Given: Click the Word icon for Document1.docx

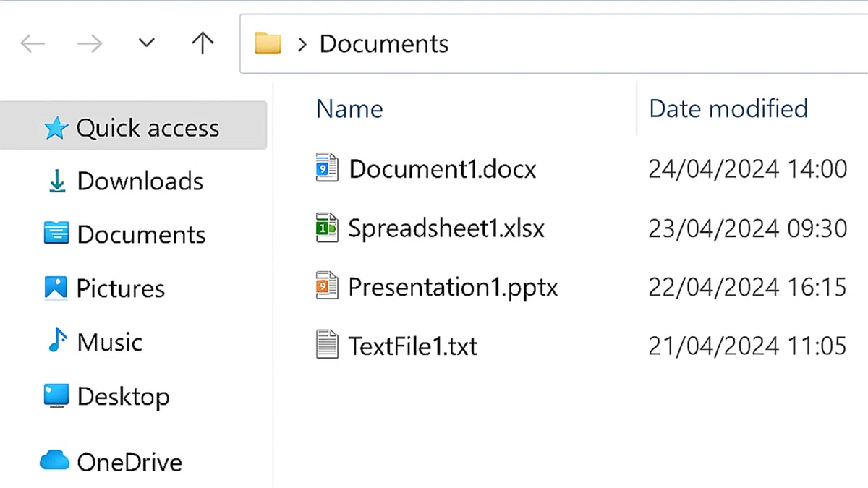Looking at the screenshot, I should [x=327, y=168].
